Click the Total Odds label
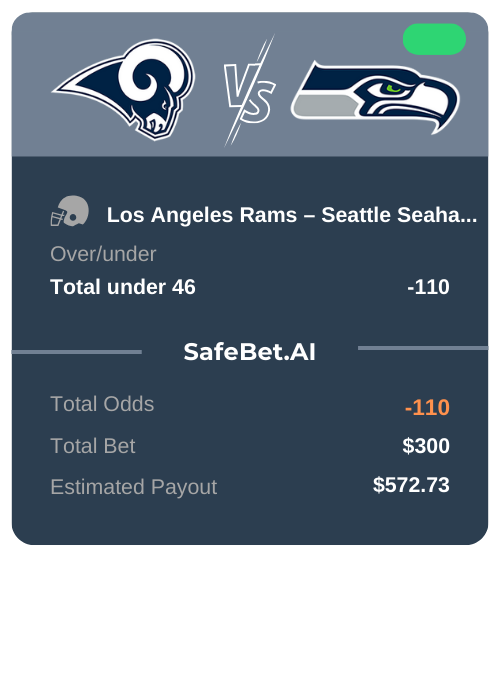The height and width of the screenshot is (700, 500). coord(102,404)
